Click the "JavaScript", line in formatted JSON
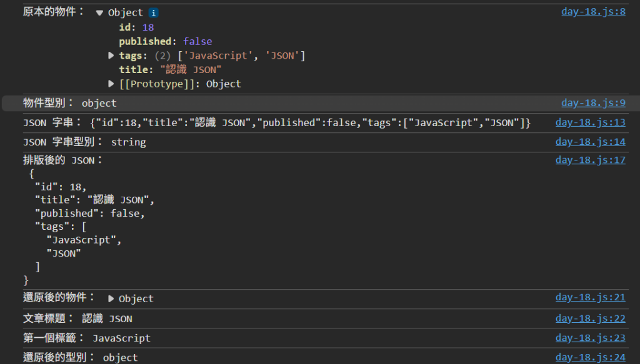Image resolution: width=640 pixels, height=364 pixels. click(84, 240)
